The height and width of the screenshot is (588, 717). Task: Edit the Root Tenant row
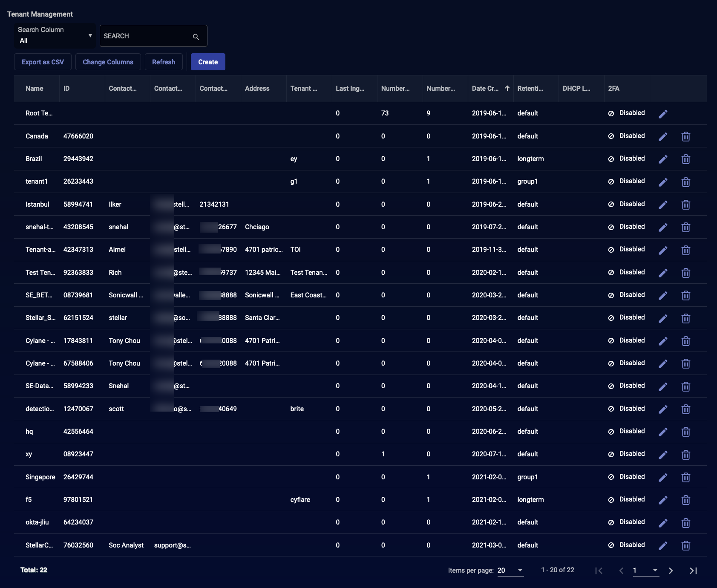coord(663,114)
